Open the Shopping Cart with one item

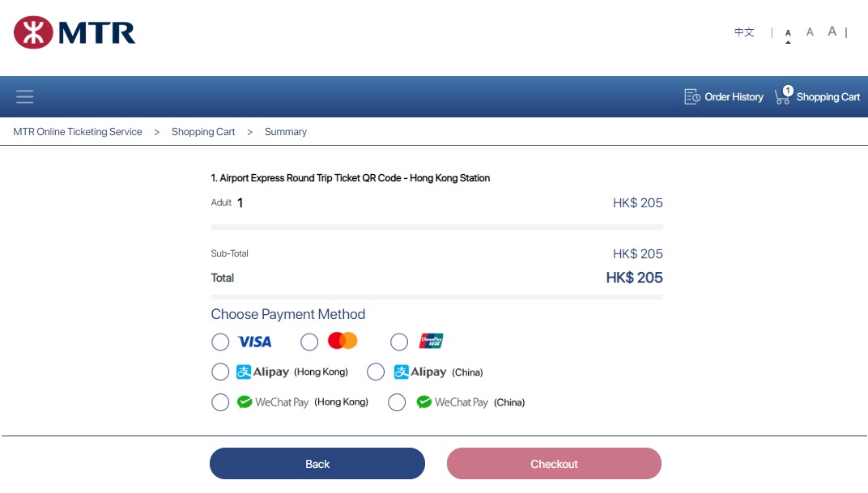tap(819, 96)
